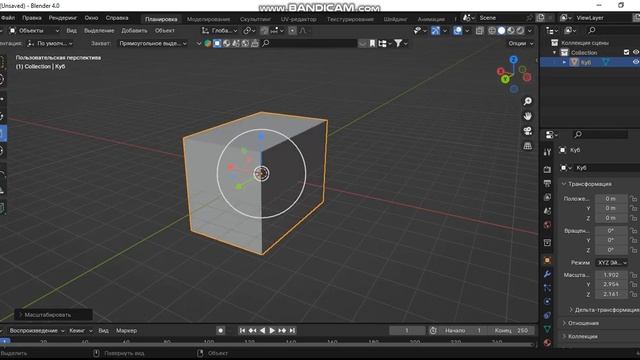This screenshot has width=640, height=360.
Task: Open the Файл menu
Action: [x=8, y=18]
